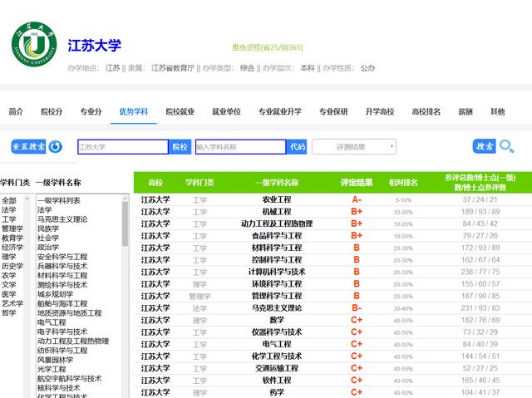Viewport: 532px width, 398px height.
Task: Select 教育学 in the category list
Action: click(x=12, y=238)
